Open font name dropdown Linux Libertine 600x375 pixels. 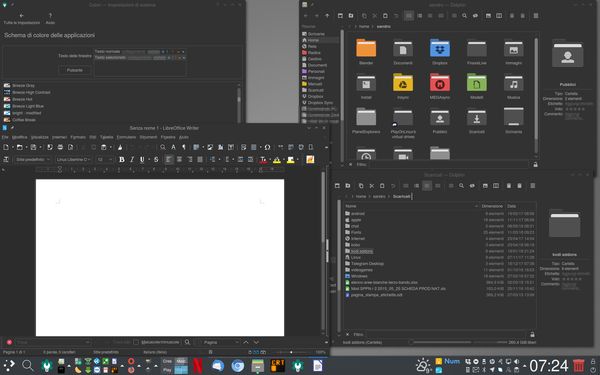click(x=74, y=160)
